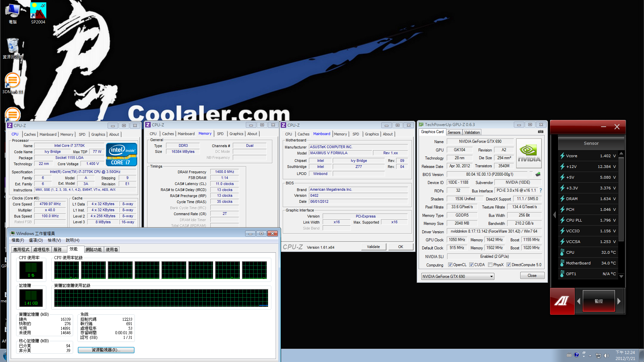
Task: Click the 監控 monitor button in AI Suite
Action: point(599,301)
